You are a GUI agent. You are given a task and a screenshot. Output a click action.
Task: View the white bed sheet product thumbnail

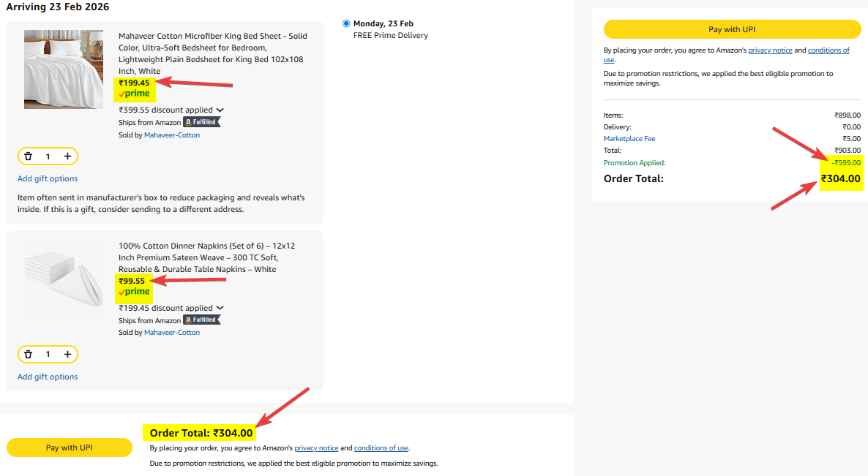click(64, 69)
